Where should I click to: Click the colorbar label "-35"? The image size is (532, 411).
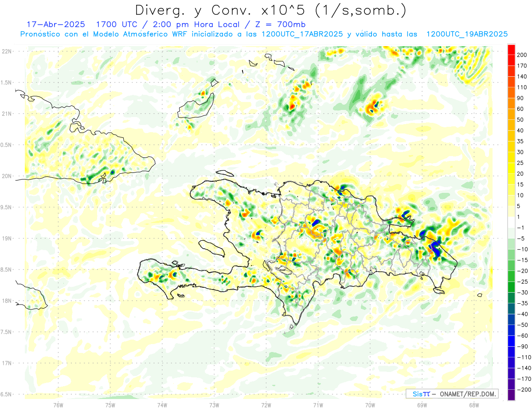[522, 303]
